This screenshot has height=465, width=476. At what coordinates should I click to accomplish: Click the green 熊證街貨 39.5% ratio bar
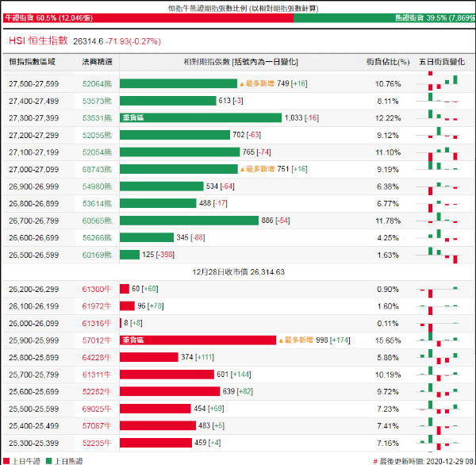385,18
